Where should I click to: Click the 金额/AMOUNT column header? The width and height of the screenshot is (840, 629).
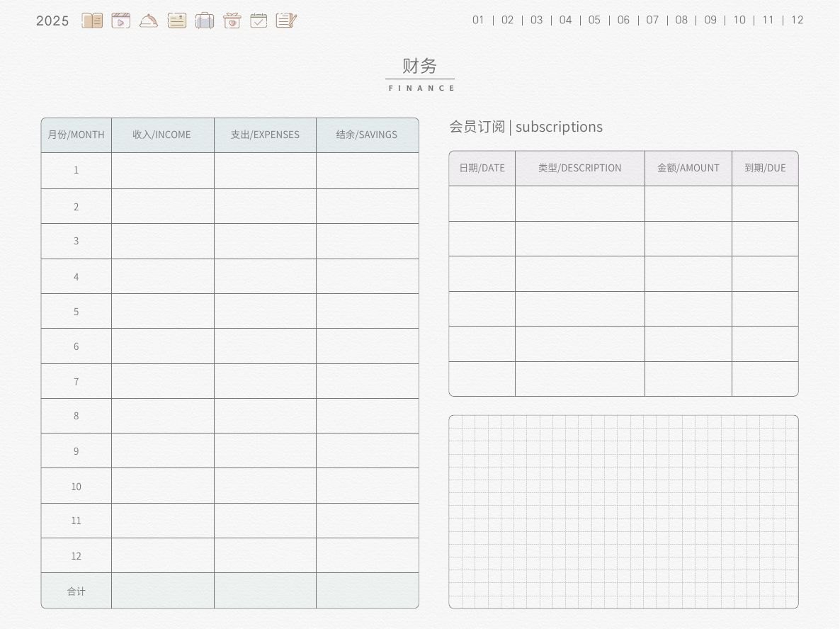point(688,169)
